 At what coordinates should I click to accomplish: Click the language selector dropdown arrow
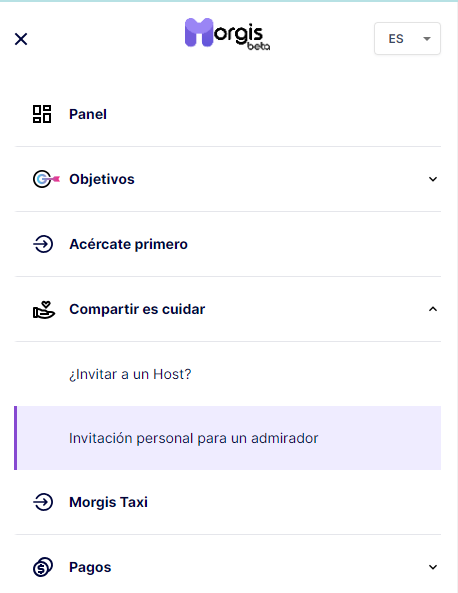pyautogui.click(x=427, y=39)
